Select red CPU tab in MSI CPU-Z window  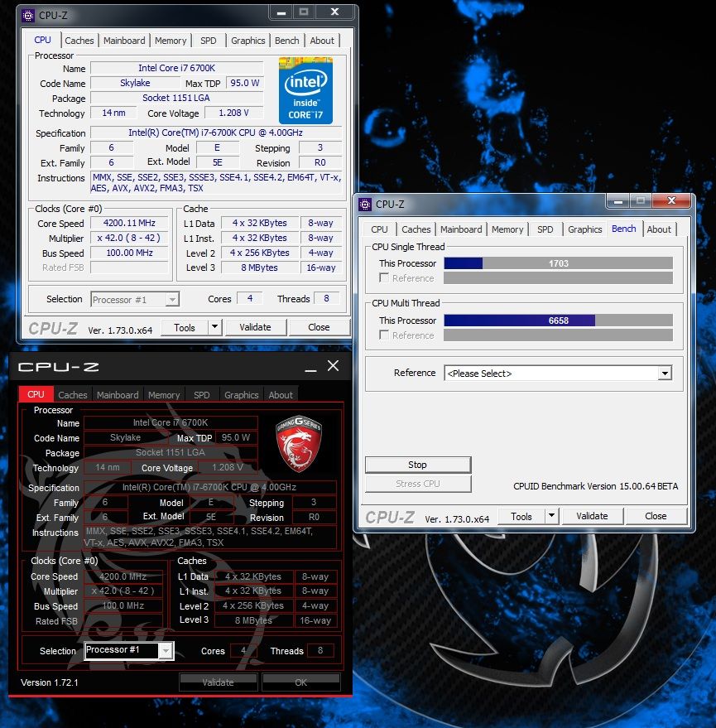click(36, 394)
